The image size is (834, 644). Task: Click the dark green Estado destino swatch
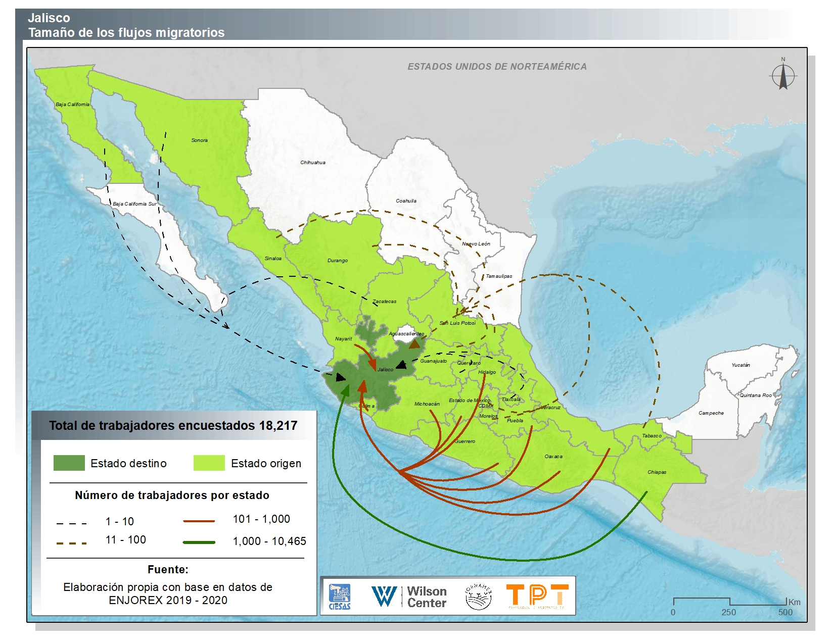click(x=69, y=463)
